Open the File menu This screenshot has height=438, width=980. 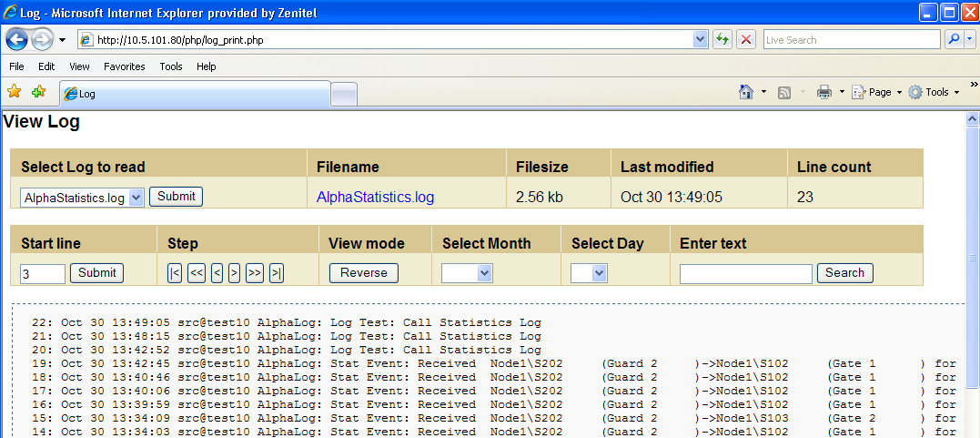point(17,66)
